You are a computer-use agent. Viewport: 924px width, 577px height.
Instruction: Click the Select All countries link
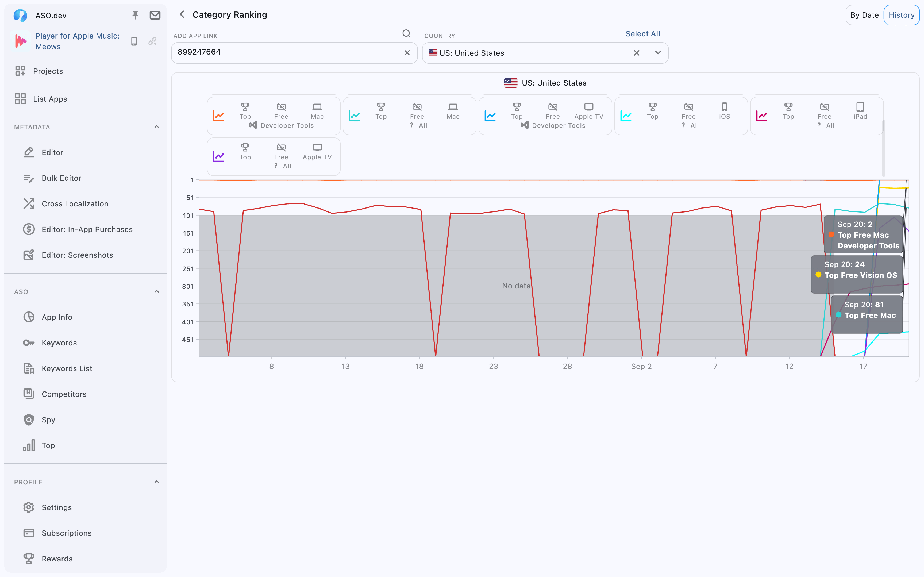tap(642, 34)
